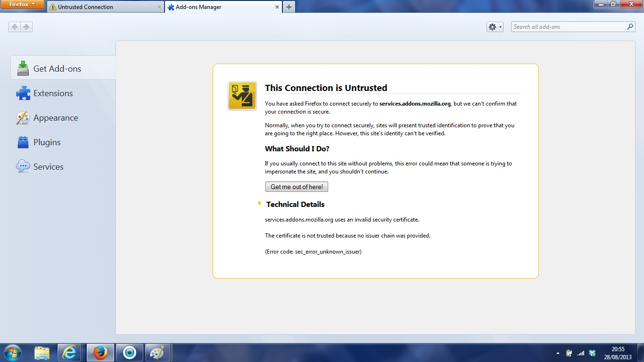Launch Internet Explorer from the taskbar
Viewport: 644px width, 362px height.
coord(70,353)
